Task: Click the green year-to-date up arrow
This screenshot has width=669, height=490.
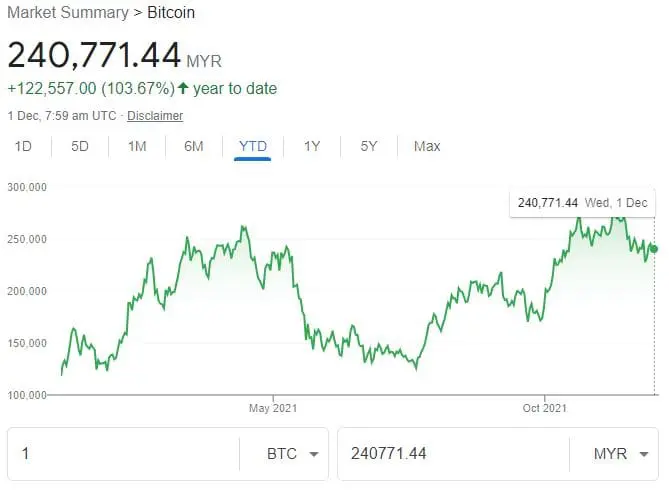Action: 183,88
